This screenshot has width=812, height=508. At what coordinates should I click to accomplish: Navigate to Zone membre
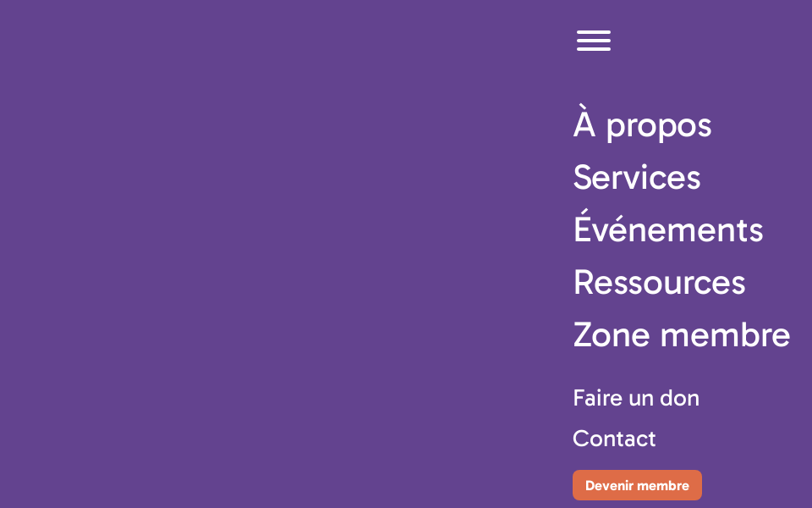[x=681, y=335]
